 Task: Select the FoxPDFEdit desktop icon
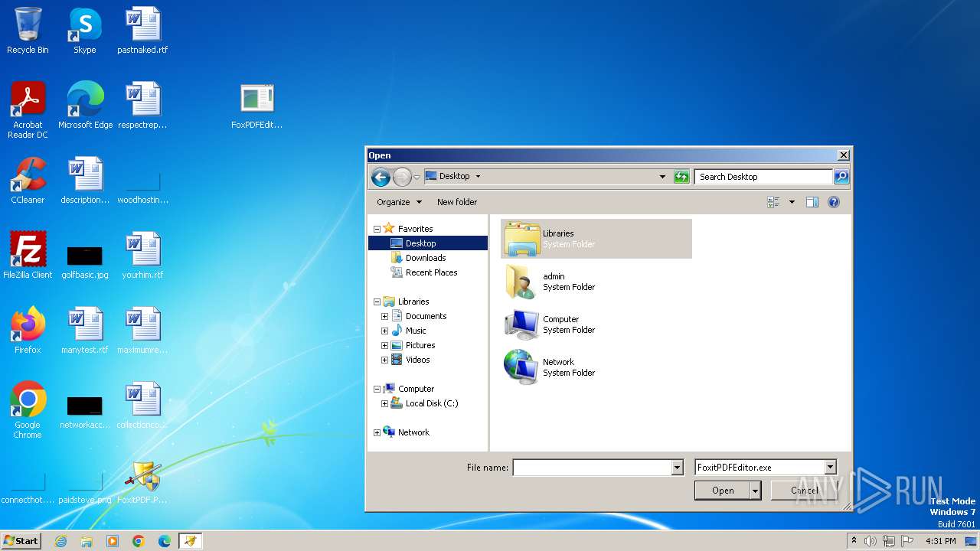pyautogui.click(x=257, y=106)
